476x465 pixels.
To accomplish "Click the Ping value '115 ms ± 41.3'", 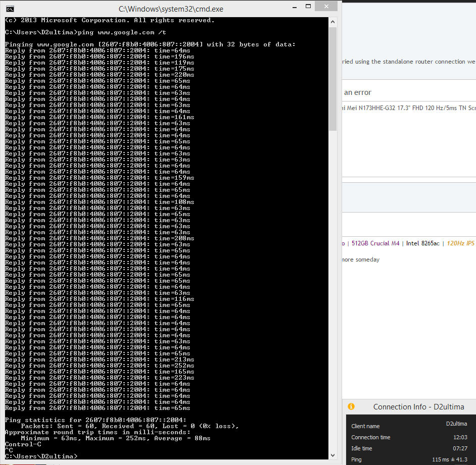I will [x=450, y=459].
